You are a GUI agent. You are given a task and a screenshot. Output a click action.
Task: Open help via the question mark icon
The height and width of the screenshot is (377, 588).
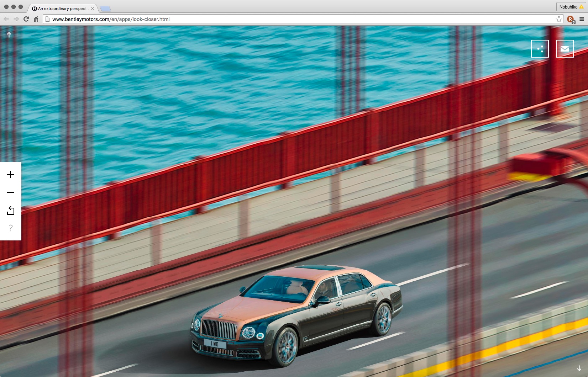point(11,228)
